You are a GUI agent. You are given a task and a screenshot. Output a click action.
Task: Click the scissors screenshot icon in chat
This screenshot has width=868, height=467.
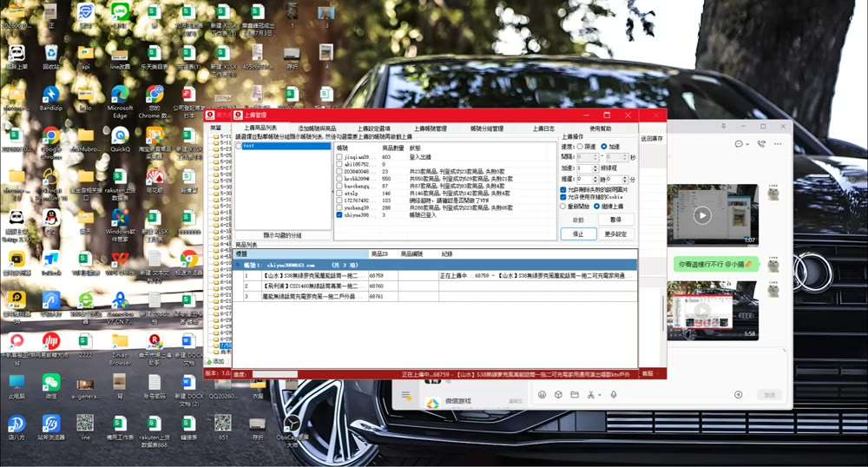pos(590,394)
